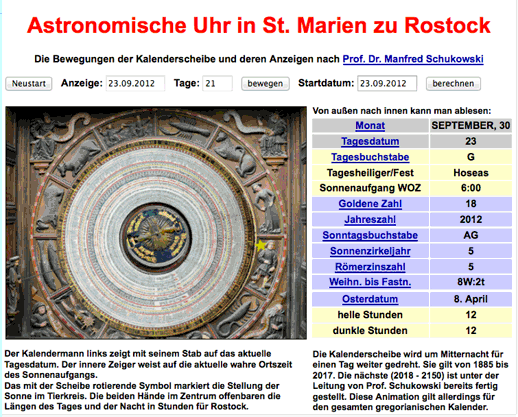Click the bewegen button
The height and width of the screenshot is (417, 518).
click(x=265, y=83)
